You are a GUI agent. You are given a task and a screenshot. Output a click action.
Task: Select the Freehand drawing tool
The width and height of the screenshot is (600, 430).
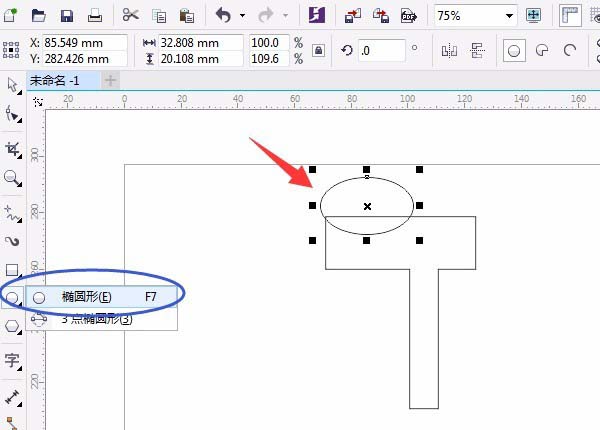click(x=13, y=213)
